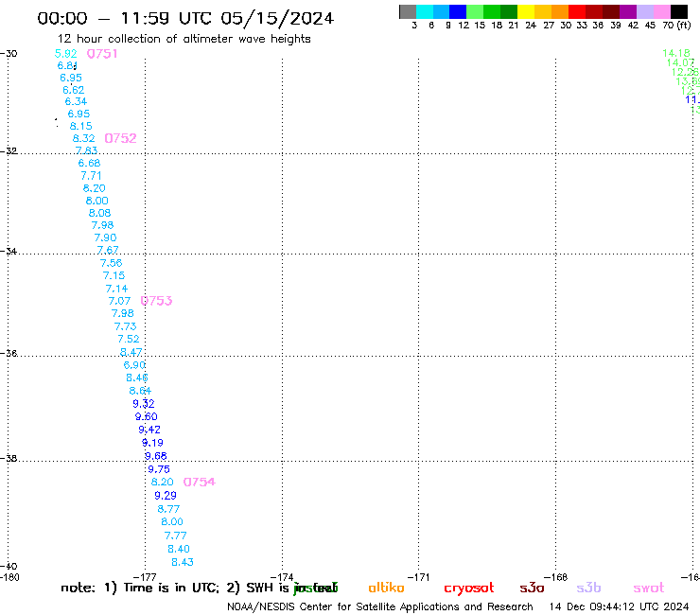Click the -174 longitude axis label

point(282,577)
